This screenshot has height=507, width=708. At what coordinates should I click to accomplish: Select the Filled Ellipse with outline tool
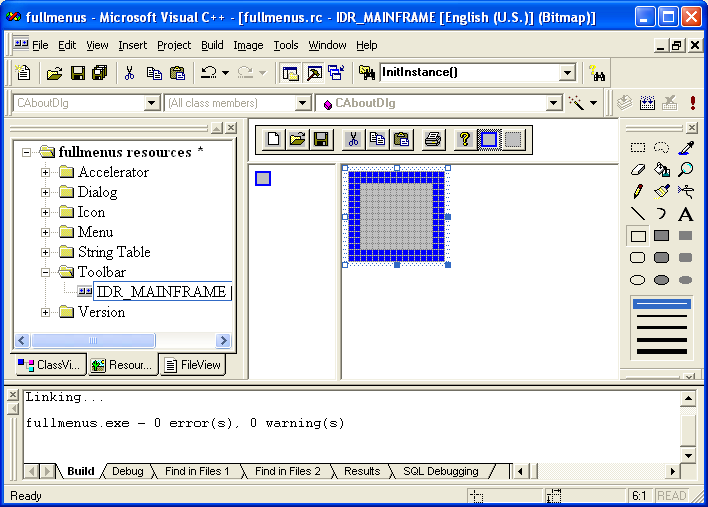[x=661, y=280]
